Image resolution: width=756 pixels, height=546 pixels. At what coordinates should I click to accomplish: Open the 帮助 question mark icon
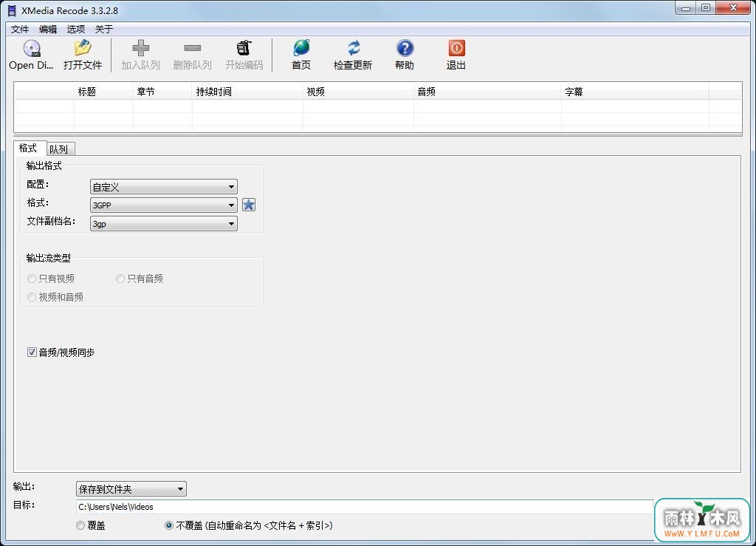click(x=405, y=48)
